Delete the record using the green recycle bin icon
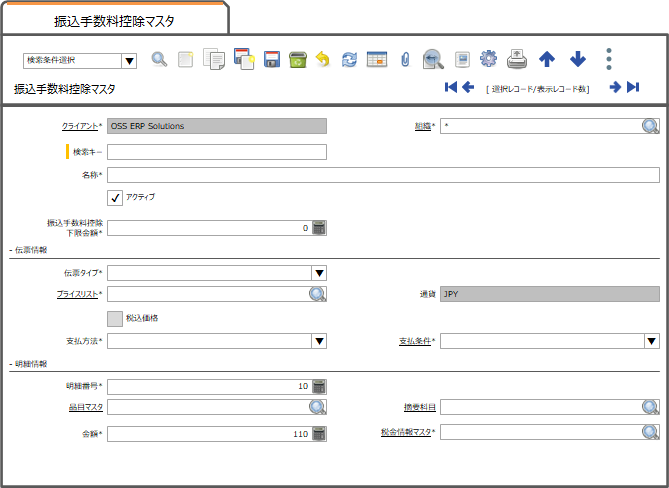669x488 pixels. [298, 59]
